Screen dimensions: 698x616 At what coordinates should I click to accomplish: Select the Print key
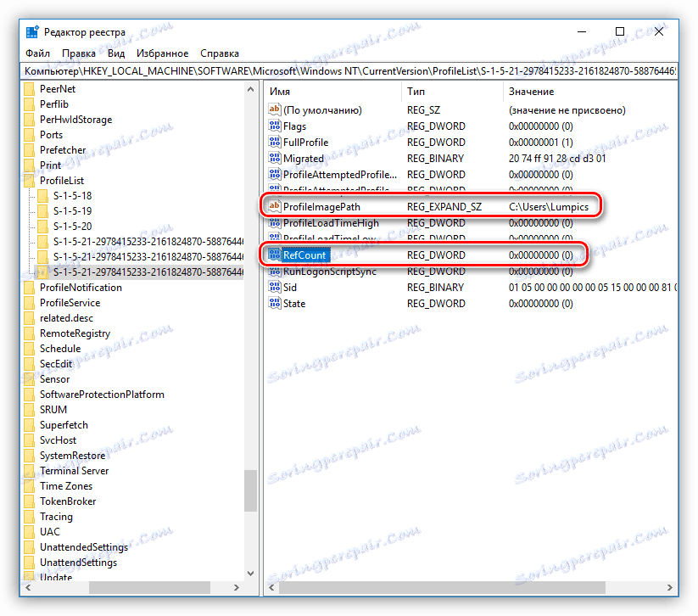coord(50,165)
